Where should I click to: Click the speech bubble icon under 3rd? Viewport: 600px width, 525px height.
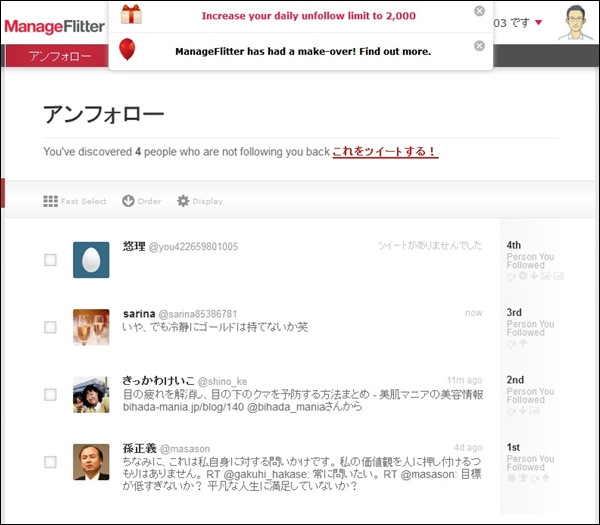click(x=511, y=344)
